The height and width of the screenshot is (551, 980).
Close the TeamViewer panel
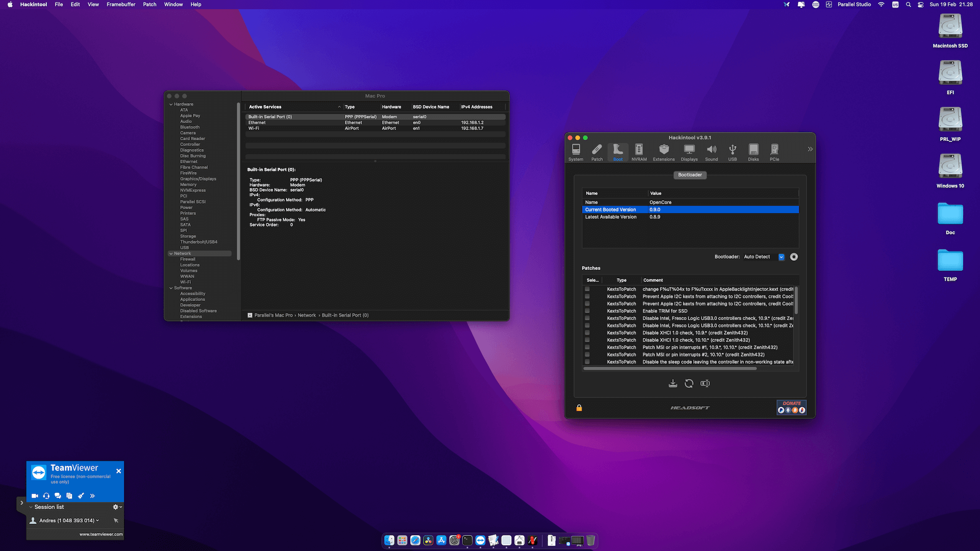(118, 471)
